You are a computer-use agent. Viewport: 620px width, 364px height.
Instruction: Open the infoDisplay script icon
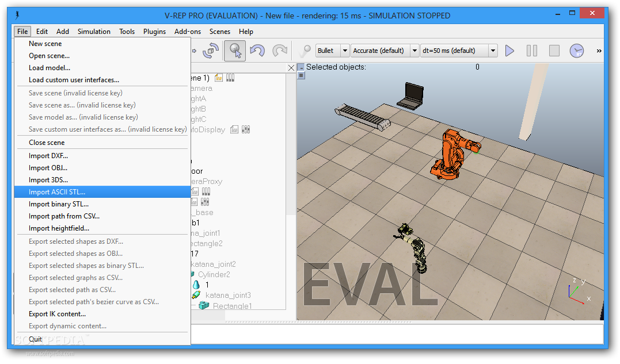[234, 129]
